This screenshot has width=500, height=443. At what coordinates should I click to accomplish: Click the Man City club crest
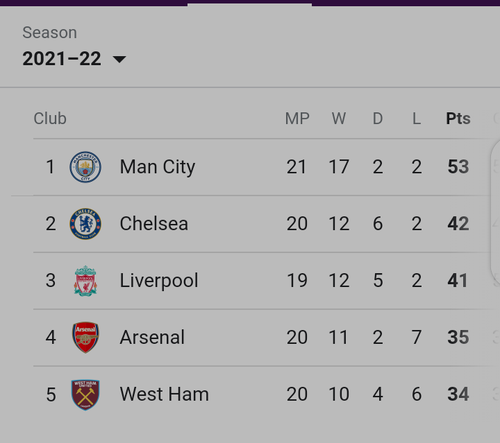click(x=85, y=167)
